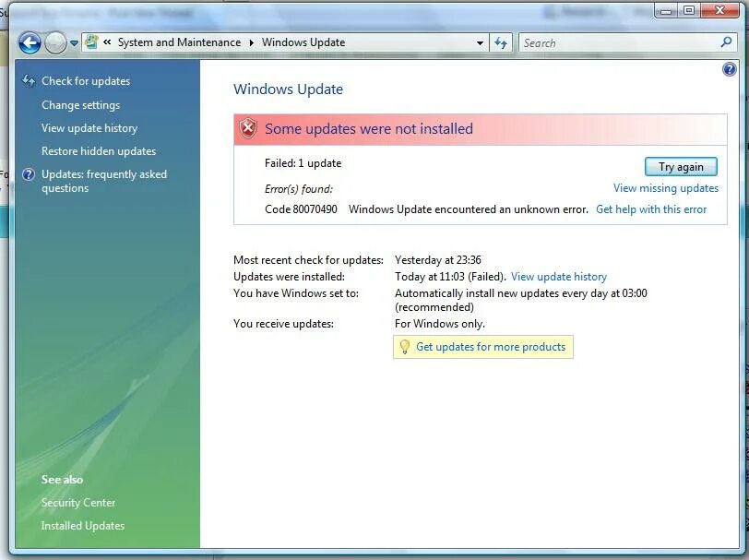
Task: Click Get updates for more products
Action: (x=491, y=347)
